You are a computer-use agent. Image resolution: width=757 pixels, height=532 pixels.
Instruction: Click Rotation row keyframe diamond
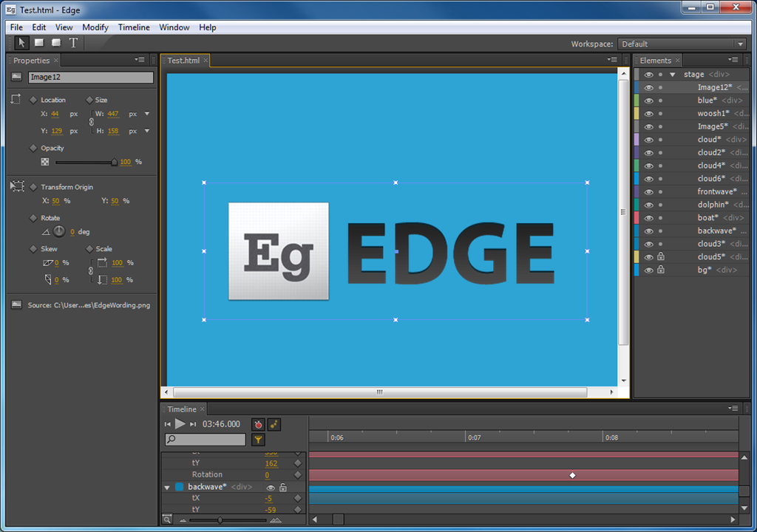[x=297, y=474]
